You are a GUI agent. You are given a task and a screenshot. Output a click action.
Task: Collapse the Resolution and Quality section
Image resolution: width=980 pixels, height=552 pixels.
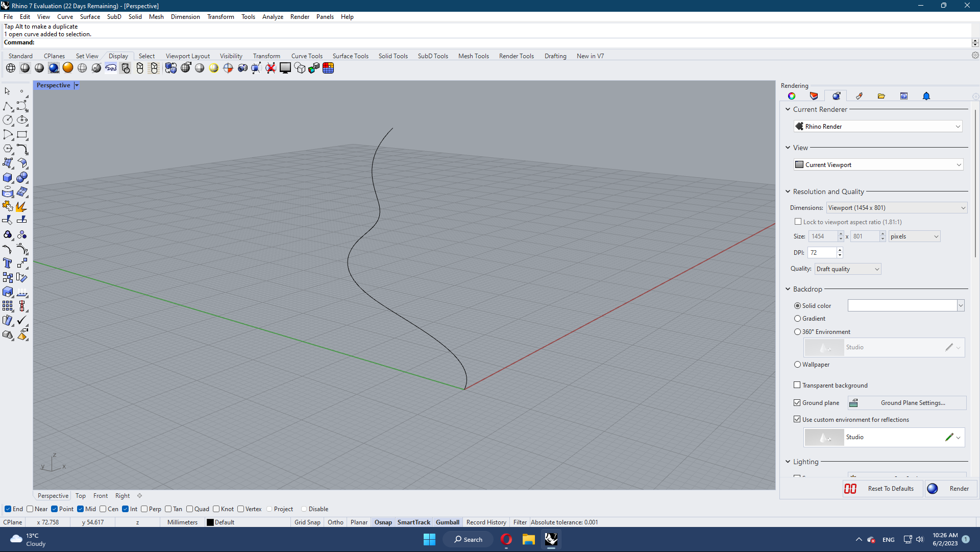point(788,191)
